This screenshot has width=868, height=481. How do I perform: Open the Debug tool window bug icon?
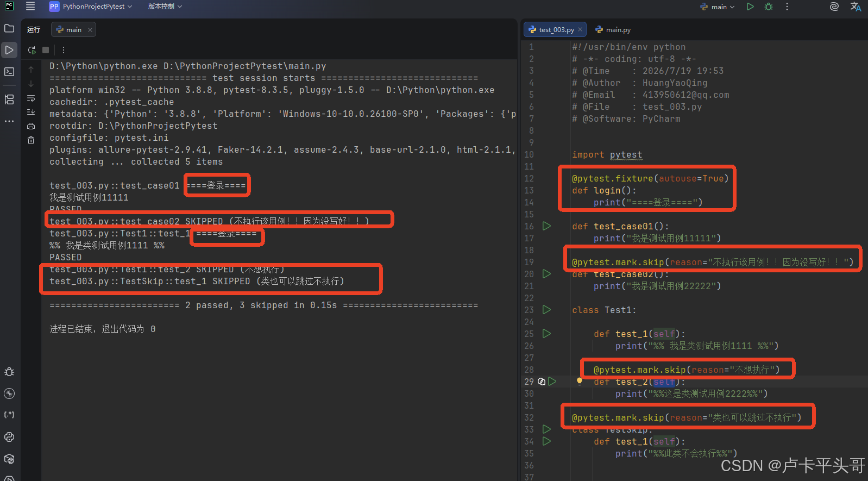click(x=9, y=372)
